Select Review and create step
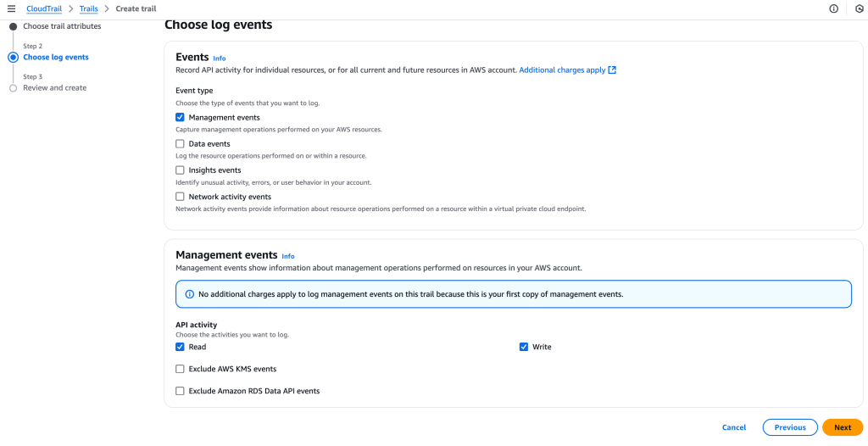The width and height of the screenshot is (868, 446). point(54,88)
